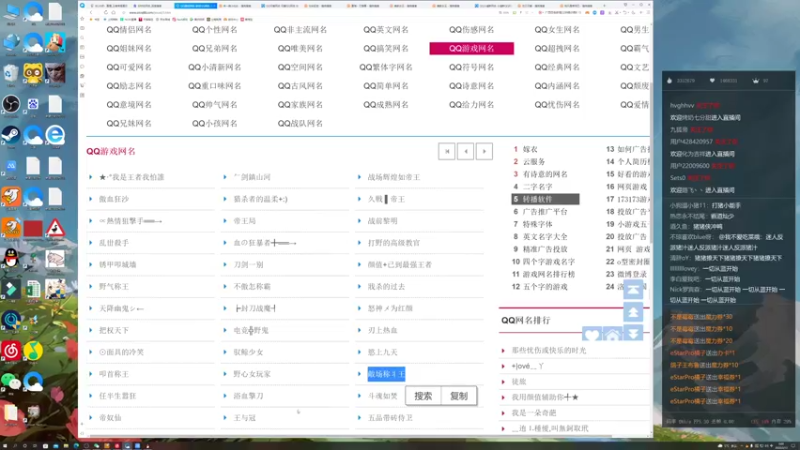800x450 pixels.
Task: Open the pig picture desktop icon
Action: point(55,258)
